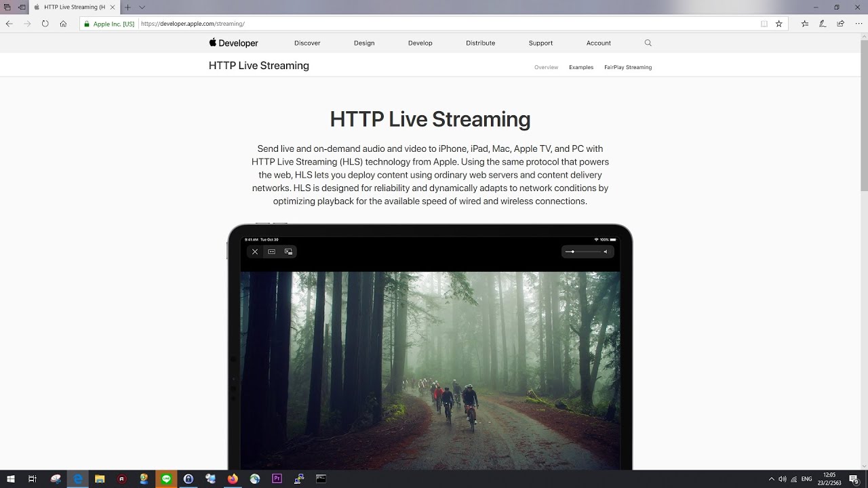Click the player volume speaker icon
868x488 pixels.
[x=606, y=251]
